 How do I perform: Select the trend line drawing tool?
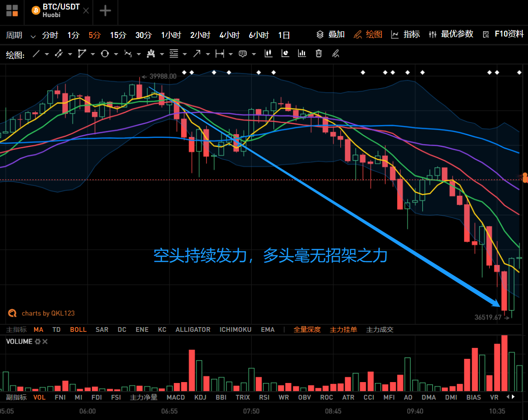pos(37,54)
